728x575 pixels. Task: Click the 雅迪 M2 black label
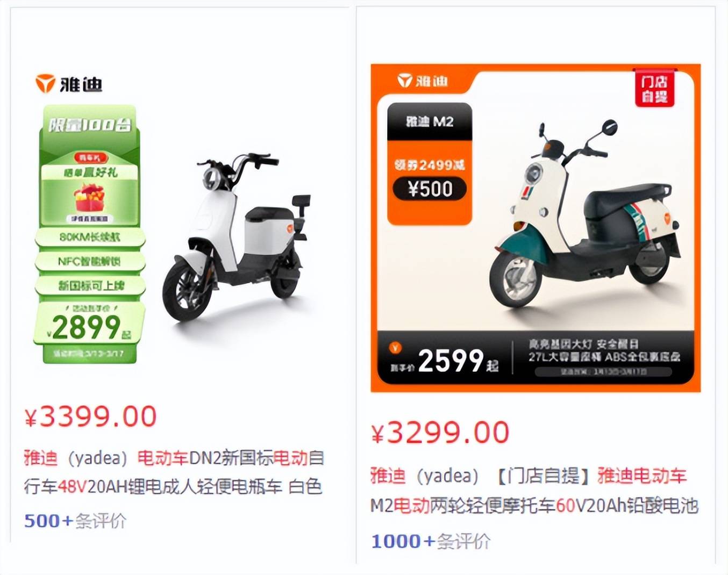430,121
